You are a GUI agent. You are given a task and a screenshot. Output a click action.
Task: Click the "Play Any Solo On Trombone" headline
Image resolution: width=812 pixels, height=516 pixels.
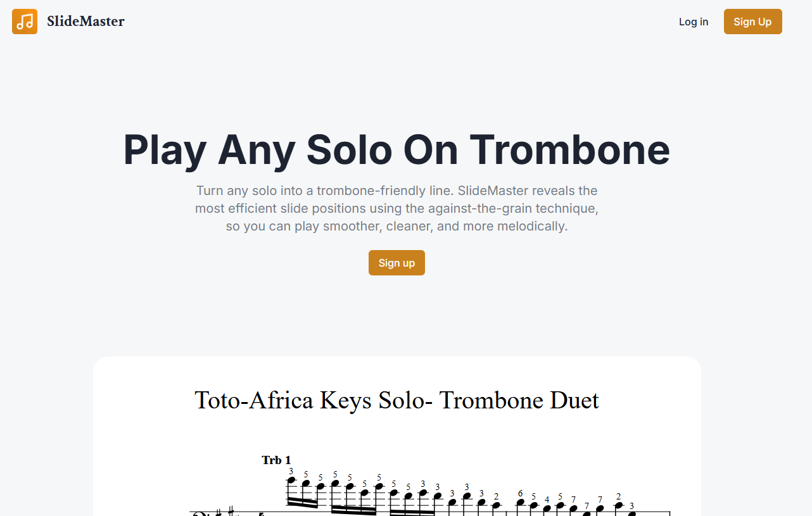coord(396,150)
